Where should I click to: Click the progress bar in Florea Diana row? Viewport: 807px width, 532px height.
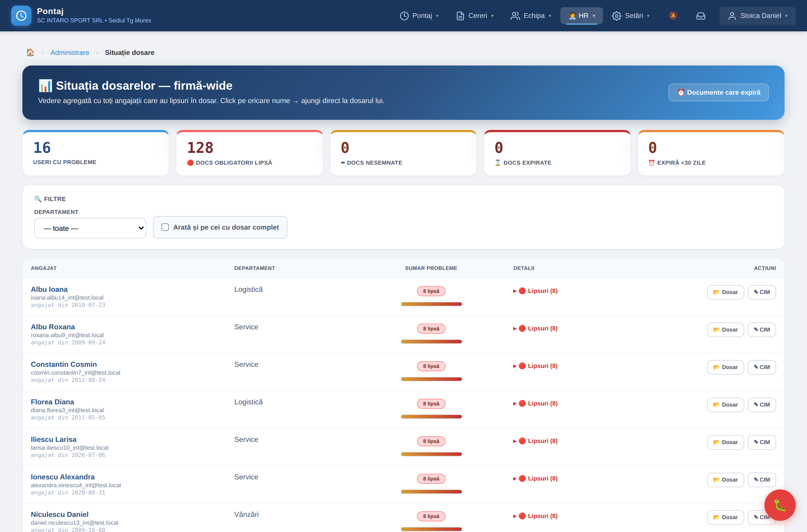coord(431,417)
